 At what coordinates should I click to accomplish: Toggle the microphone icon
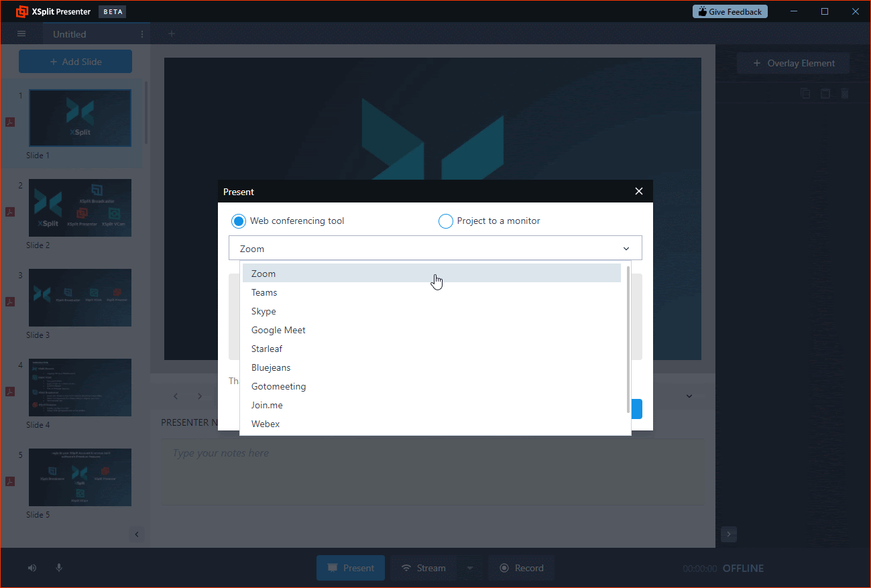[x=59, y=568]
